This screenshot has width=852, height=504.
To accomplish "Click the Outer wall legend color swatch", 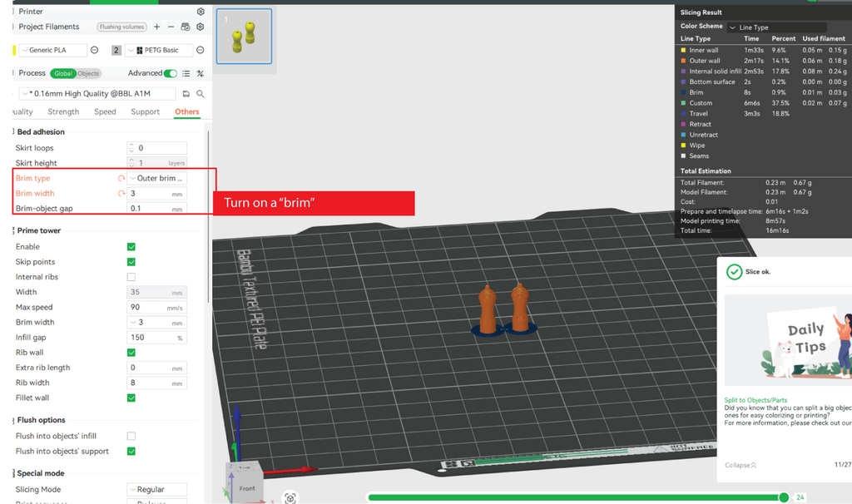I will (684, 61).
